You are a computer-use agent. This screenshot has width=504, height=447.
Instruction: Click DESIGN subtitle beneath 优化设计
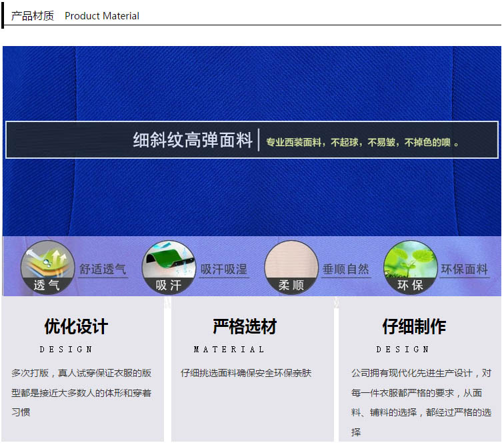pos(66,350)
